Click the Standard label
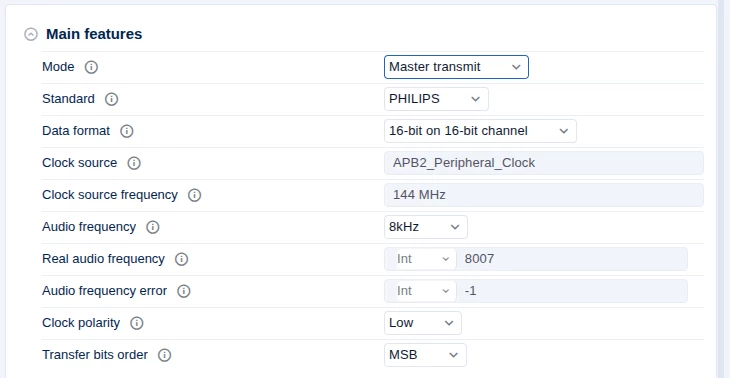Screen dimensions: 730x378 68,99
